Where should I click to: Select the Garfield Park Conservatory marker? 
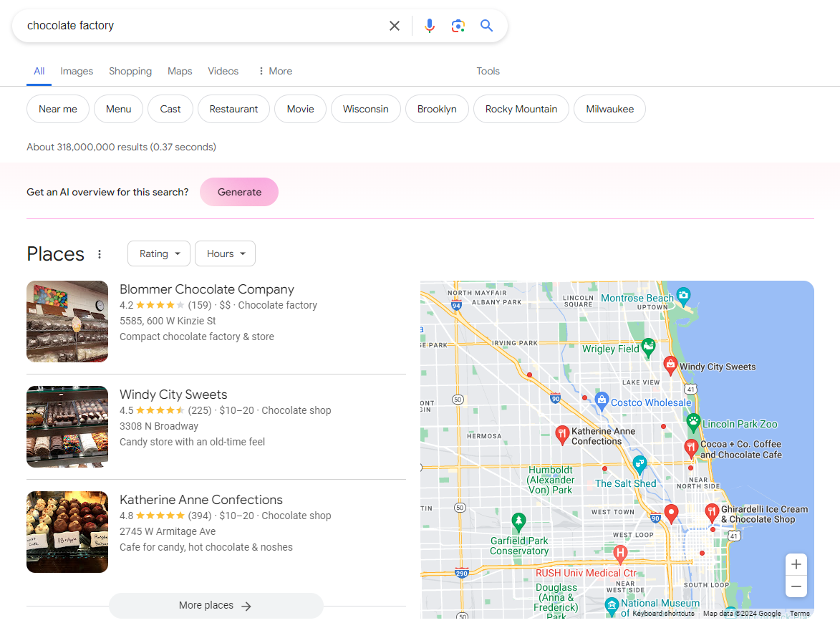click(x=518, y=521)
